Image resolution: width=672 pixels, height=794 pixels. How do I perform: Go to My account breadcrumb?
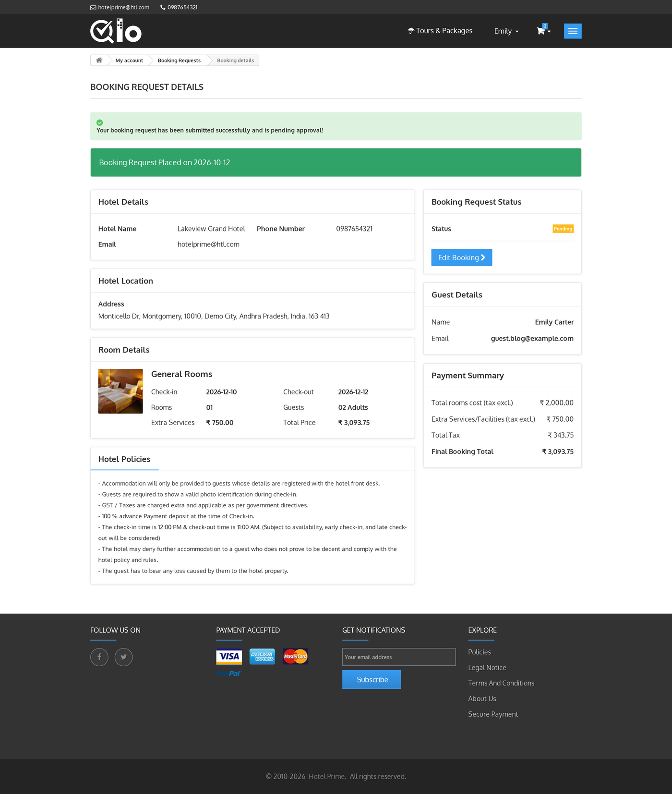pos(129,61)
